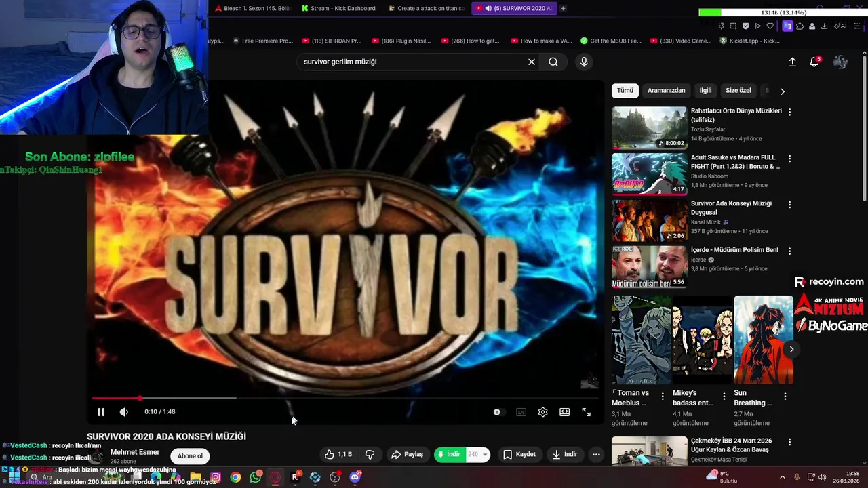Save the video with 'Kaydet' button
The image size is (868, 488).
tap(519, 454)
